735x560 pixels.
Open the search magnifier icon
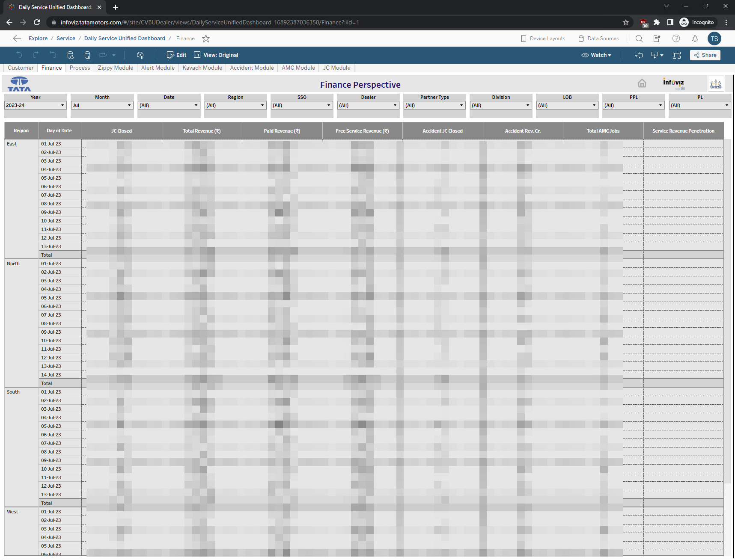tap(639, 39)
